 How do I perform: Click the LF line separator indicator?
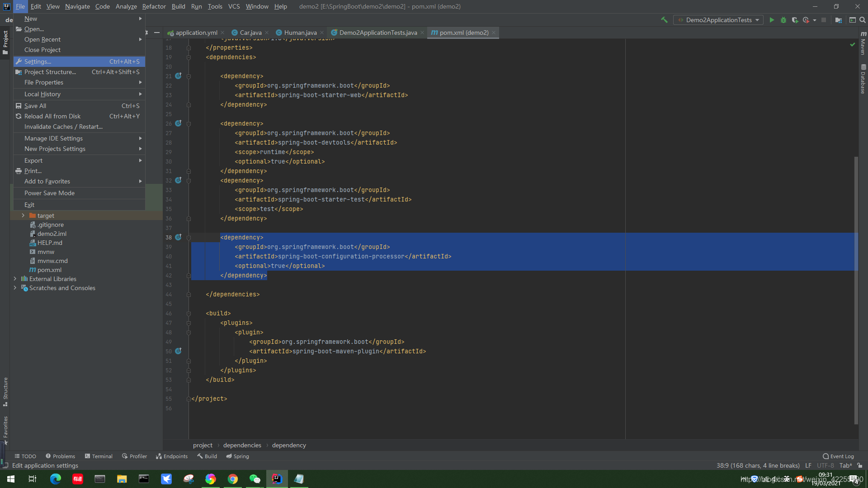[808, 465]
